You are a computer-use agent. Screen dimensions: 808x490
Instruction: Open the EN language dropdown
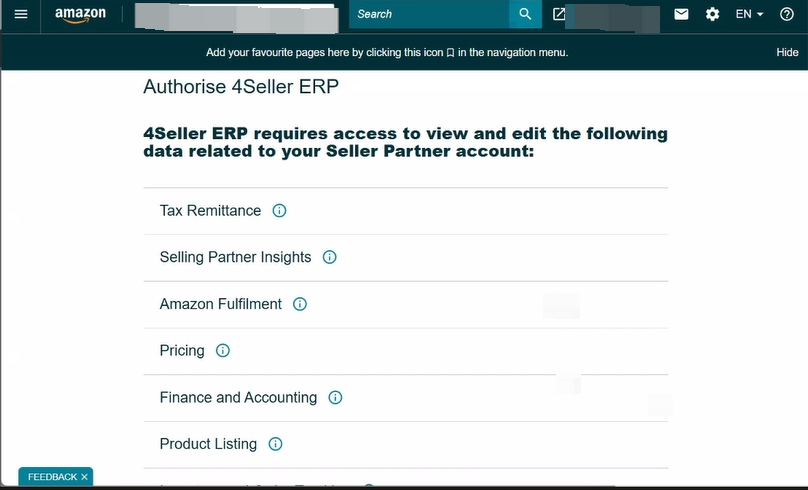point(749,14)
